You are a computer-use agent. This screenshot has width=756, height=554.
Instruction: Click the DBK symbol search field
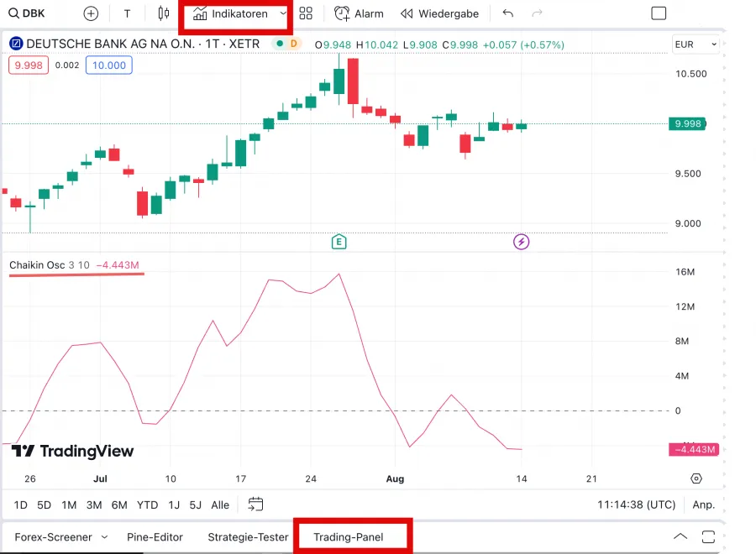point(28,13)
